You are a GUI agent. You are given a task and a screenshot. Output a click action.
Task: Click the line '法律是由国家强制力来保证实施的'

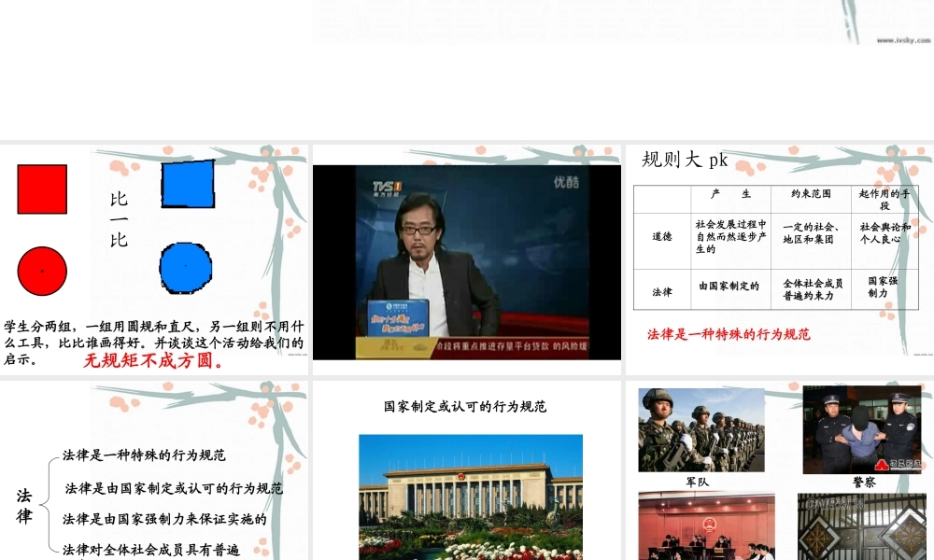(x=164, y=519)
